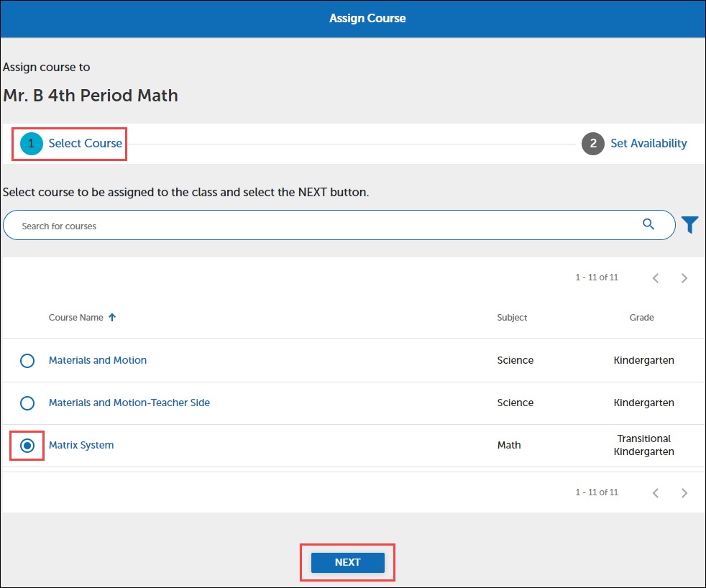Click the step 1 circle icon
This screenshot has height=588, width=706.
point(30,143)
